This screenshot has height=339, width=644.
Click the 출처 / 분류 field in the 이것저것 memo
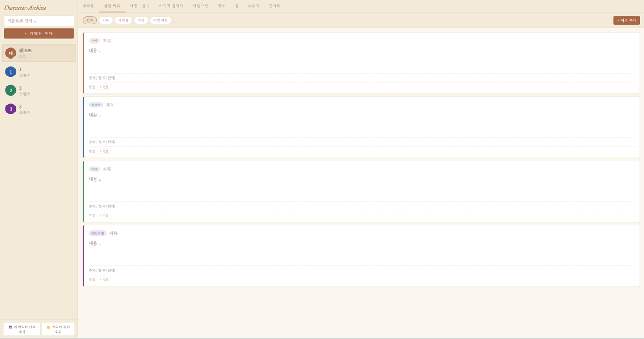[362, 270]
